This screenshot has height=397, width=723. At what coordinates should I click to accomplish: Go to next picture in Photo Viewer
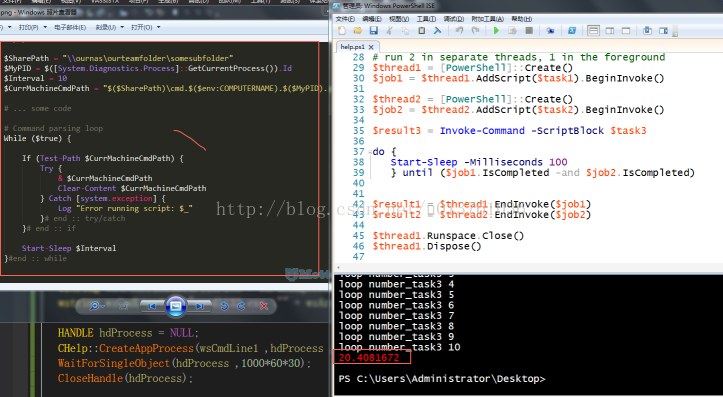[x=200, y=306]
